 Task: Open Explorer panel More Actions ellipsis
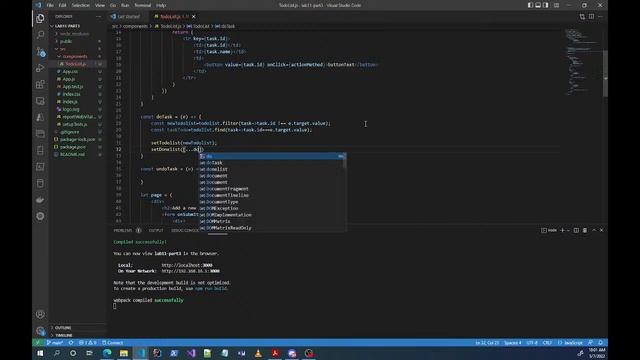point(98,17)
